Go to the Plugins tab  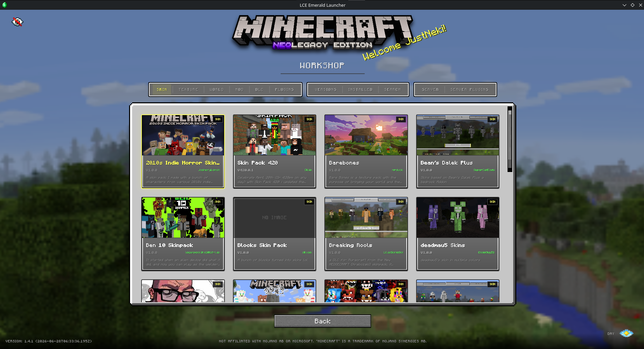[x=284, y=90]
